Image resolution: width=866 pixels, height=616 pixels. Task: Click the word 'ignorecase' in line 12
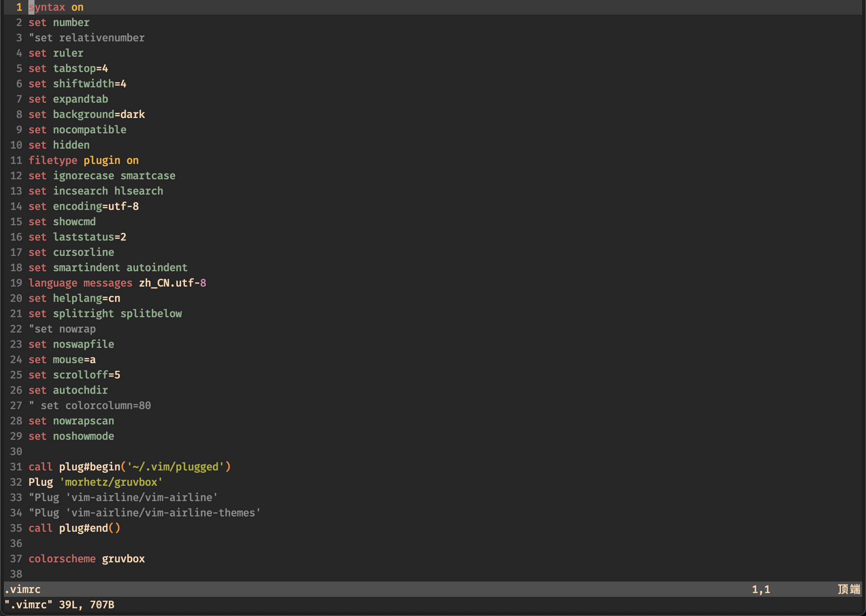point(84,176)
